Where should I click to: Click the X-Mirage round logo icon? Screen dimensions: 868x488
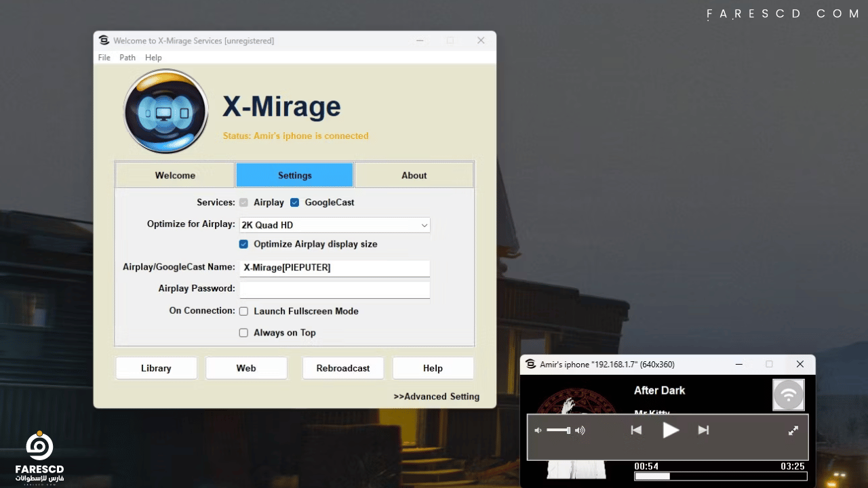165,110
